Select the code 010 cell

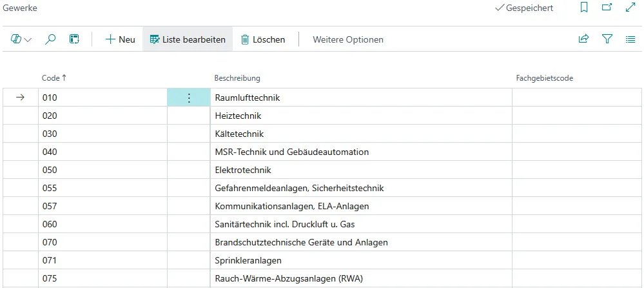[102, 98]
